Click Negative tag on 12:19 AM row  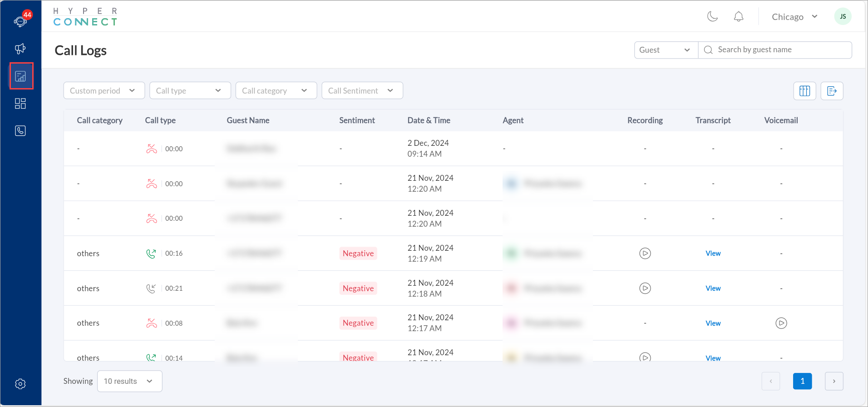(358, 253)
